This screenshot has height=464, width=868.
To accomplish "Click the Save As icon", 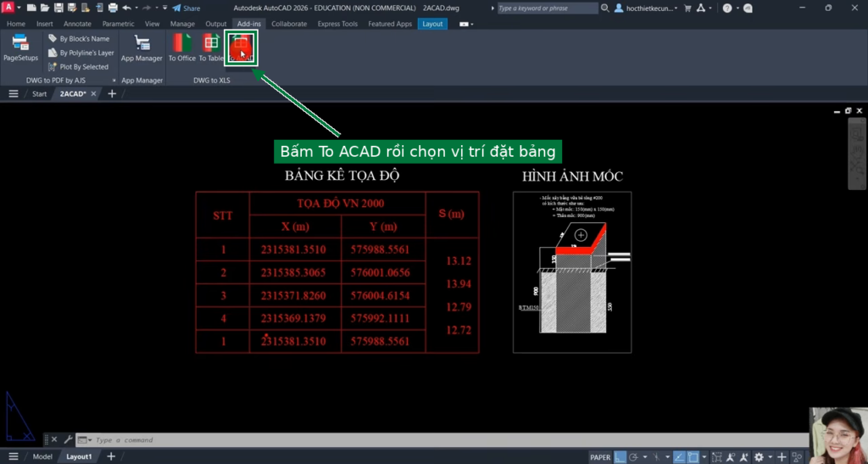I will point(72,8).
